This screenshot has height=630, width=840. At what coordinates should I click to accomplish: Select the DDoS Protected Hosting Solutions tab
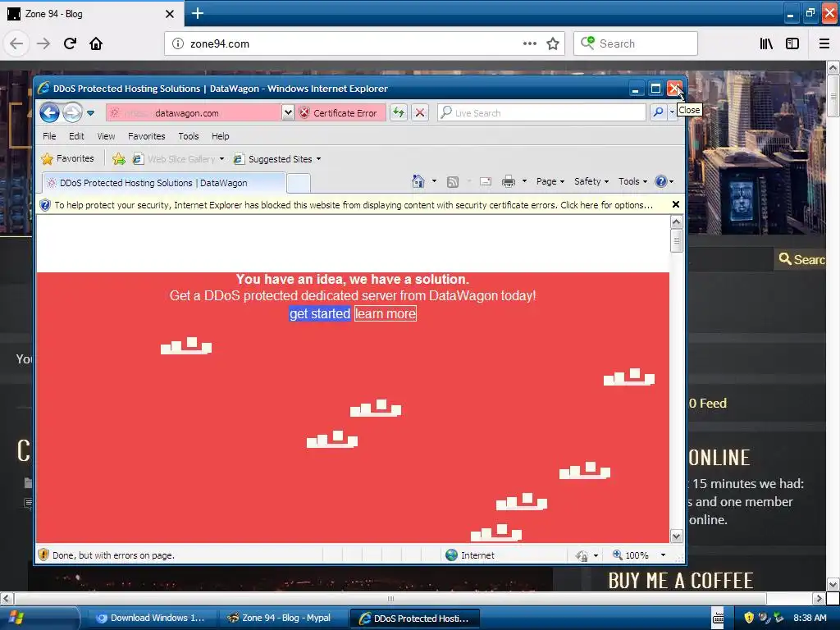click(x=163, y=183)
